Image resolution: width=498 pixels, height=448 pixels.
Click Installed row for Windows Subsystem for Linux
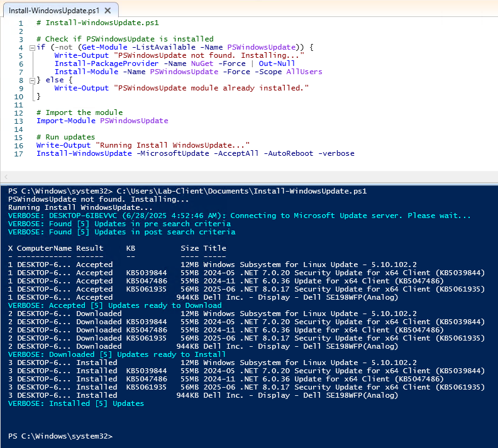(x=213, y=363)
